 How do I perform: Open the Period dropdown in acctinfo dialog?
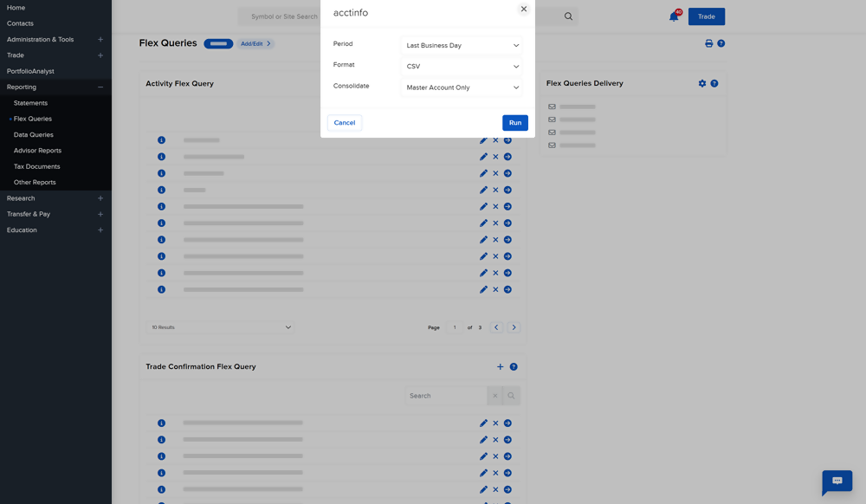[461, 45]
